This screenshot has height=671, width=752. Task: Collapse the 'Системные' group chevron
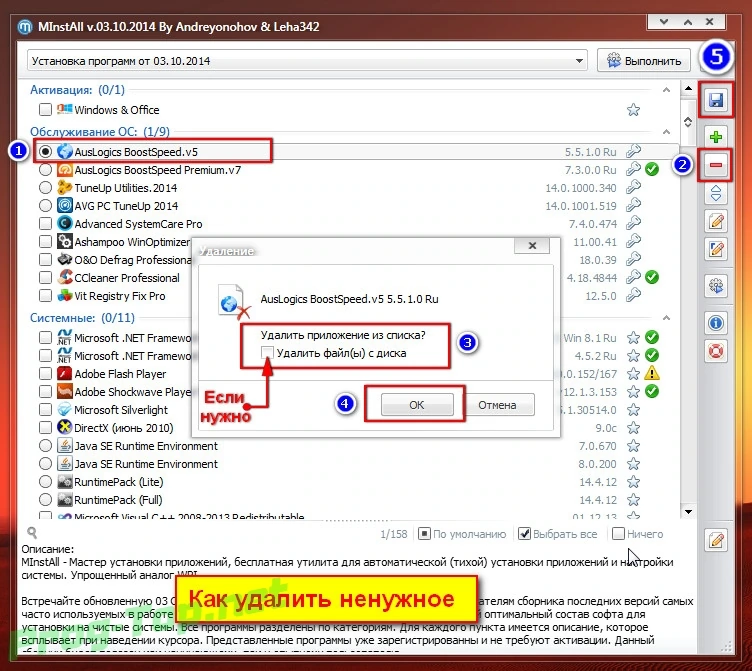pyautogui.click(x=666, y=318)
